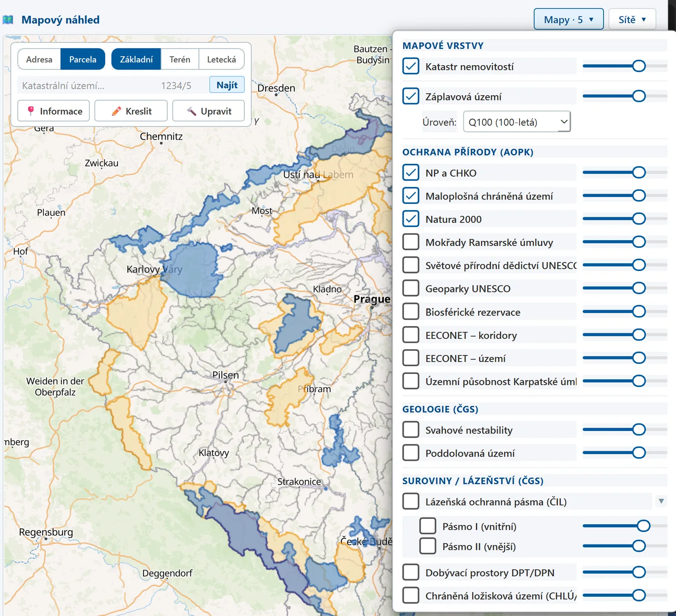Check Svahové nestability layer

pos(411,430)
